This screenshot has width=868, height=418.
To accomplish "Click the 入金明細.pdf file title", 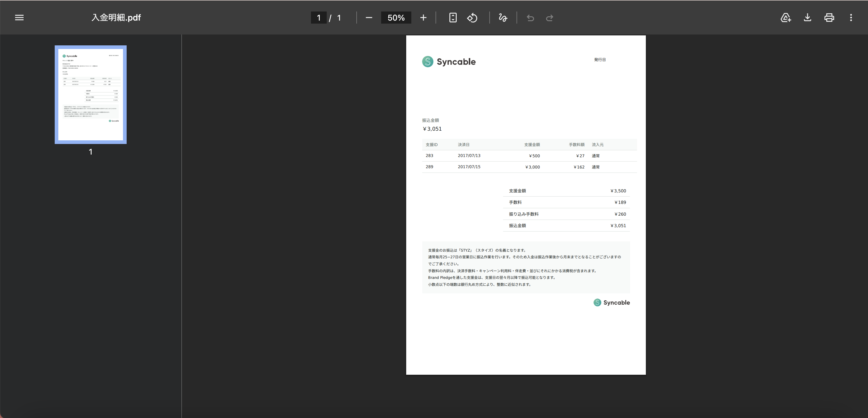I will point(116,18).
